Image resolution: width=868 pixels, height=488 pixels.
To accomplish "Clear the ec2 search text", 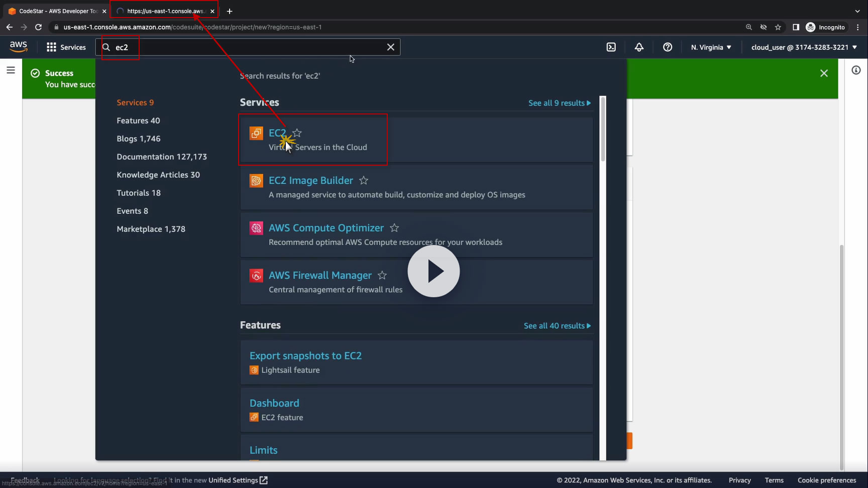I will pos(390,47).
